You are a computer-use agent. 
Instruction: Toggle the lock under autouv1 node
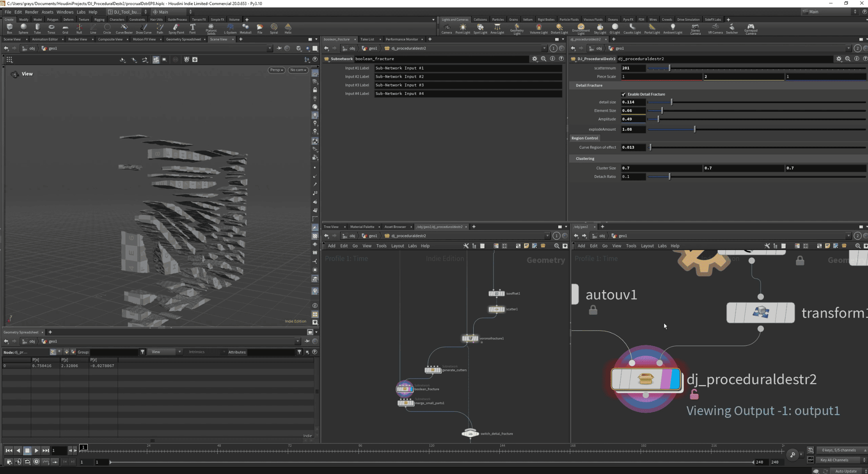tap(593, 310)
